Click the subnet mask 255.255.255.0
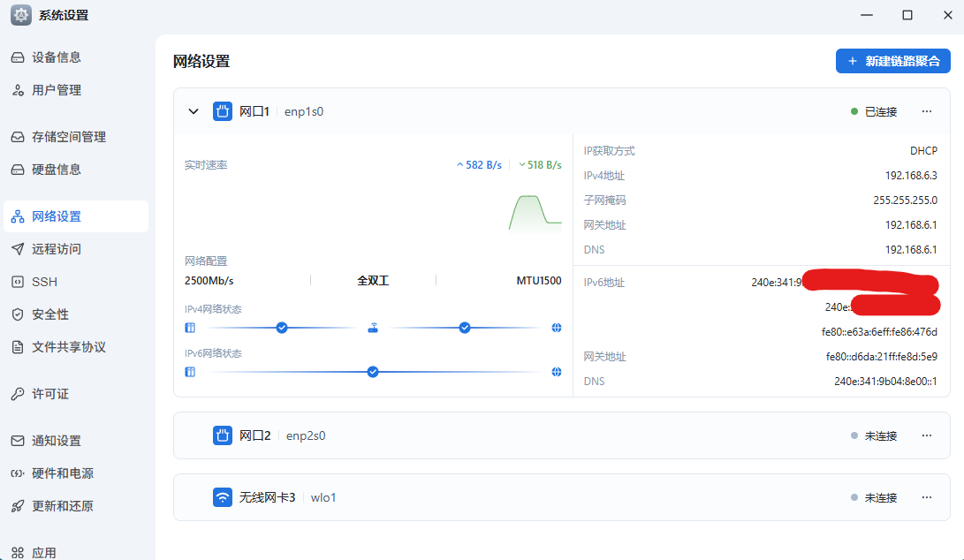 (905, 200)
